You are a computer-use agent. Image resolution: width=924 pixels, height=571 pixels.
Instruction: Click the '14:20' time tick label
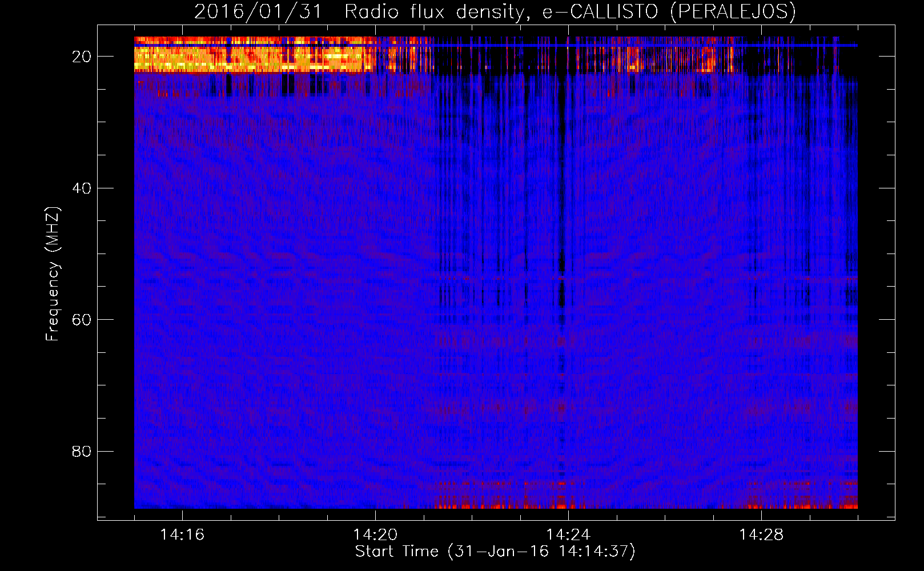[375, 534]
